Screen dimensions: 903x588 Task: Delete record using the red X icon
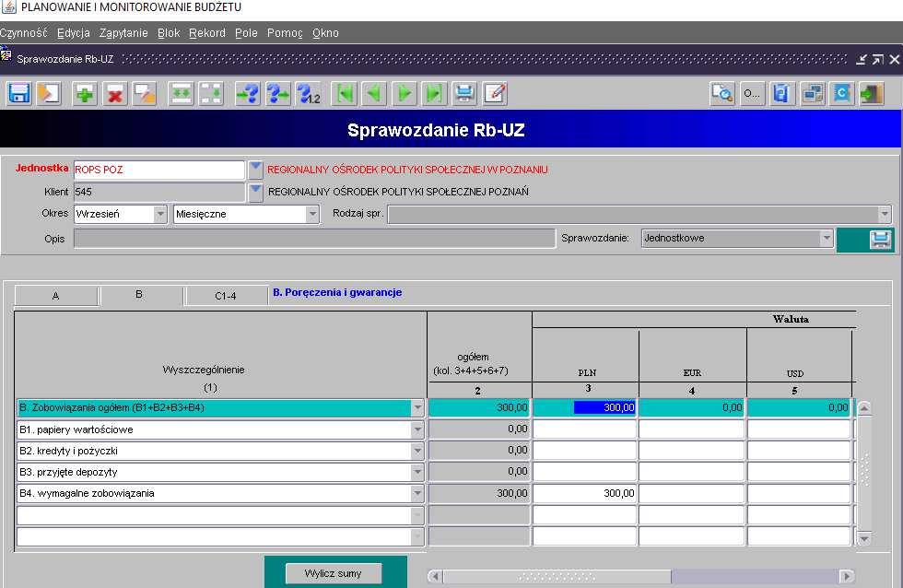tap(114, 93)
